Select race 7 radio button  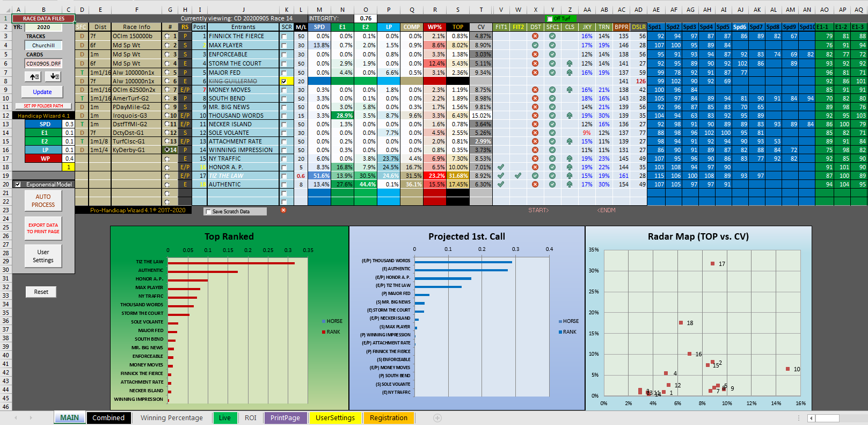(x=167, y=90)
